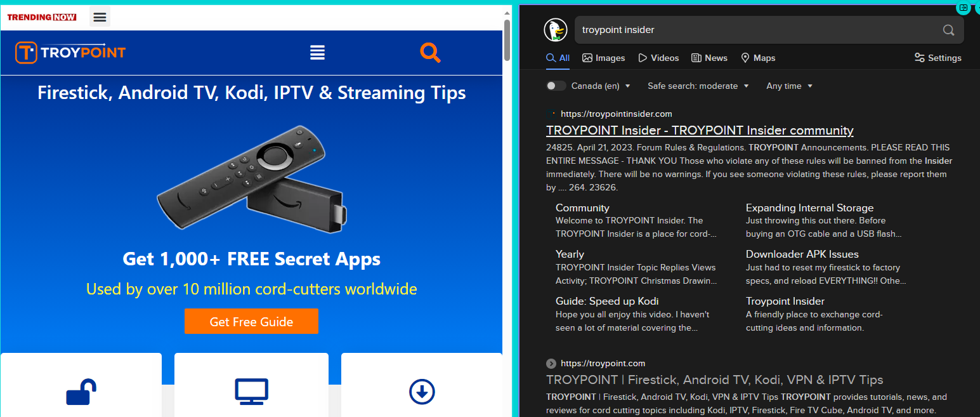This screenshot has height=417, width=980.
Task: Open the Any time filter dropdown
Action: point(789,86)
